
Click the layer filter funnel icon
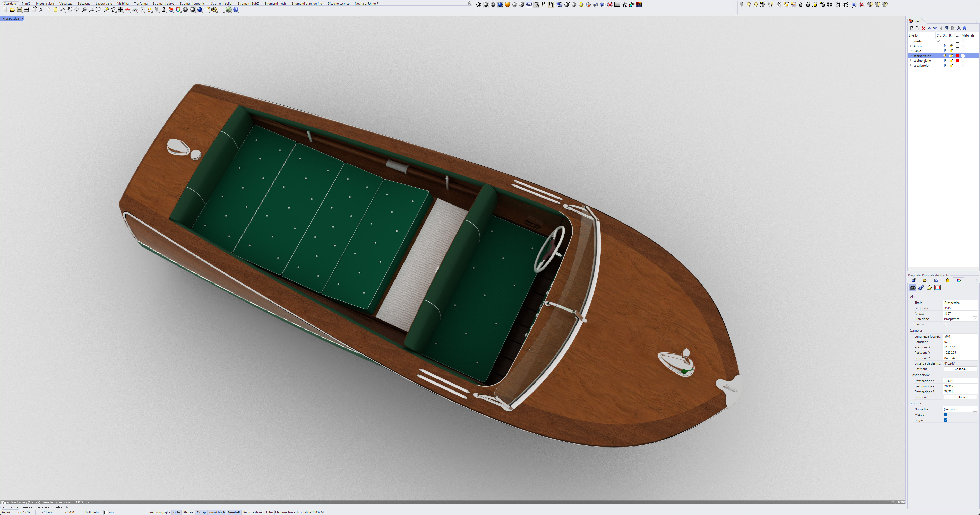947,29
